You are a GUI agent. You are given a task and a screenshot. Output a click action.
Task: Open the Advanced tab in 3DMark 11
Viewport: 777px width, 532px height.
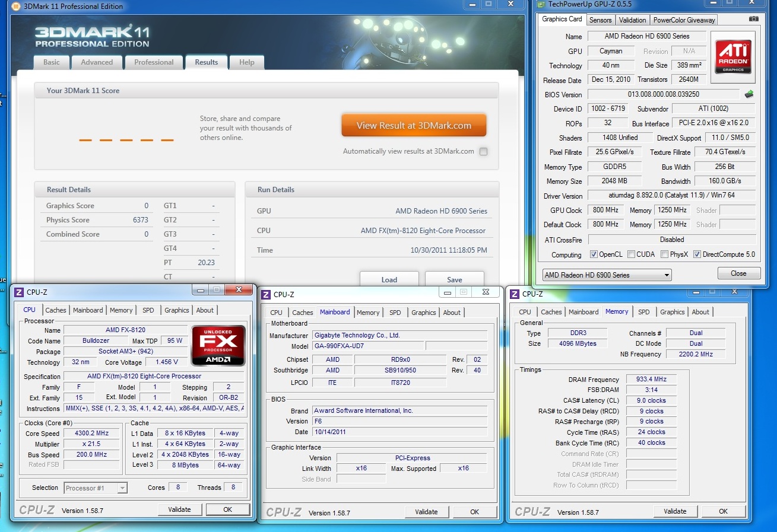pyautogui.click(x=97, y=62)
